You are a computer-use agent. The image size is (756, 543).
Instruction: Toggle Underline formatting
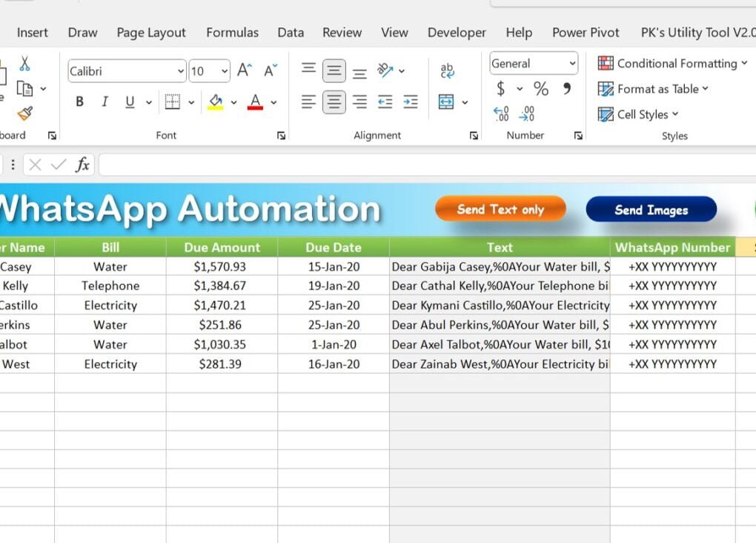tap(130, 102)
